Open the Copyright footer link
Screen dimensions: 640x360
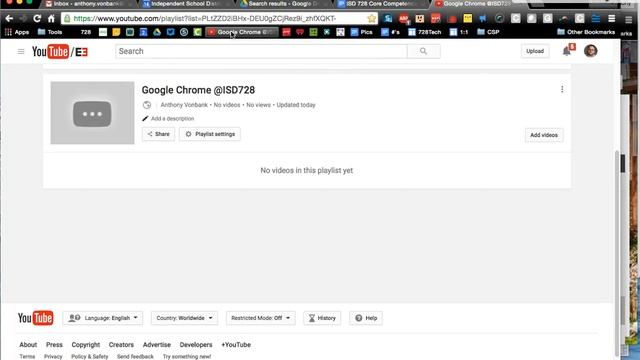(x=86, y=345)
